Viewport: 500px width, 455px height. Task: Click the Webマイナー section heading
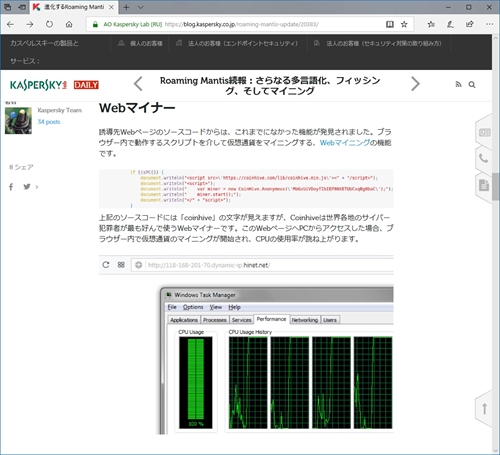[137, 108]
